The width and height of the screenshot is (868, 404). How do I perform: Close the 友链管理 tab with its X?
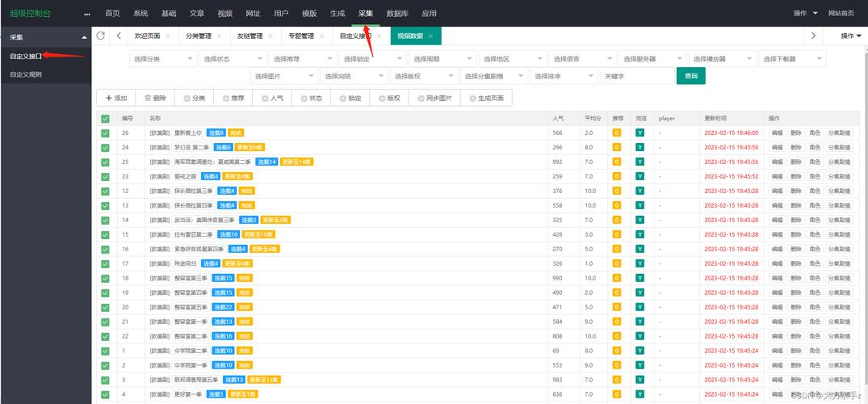click(270, 36)
